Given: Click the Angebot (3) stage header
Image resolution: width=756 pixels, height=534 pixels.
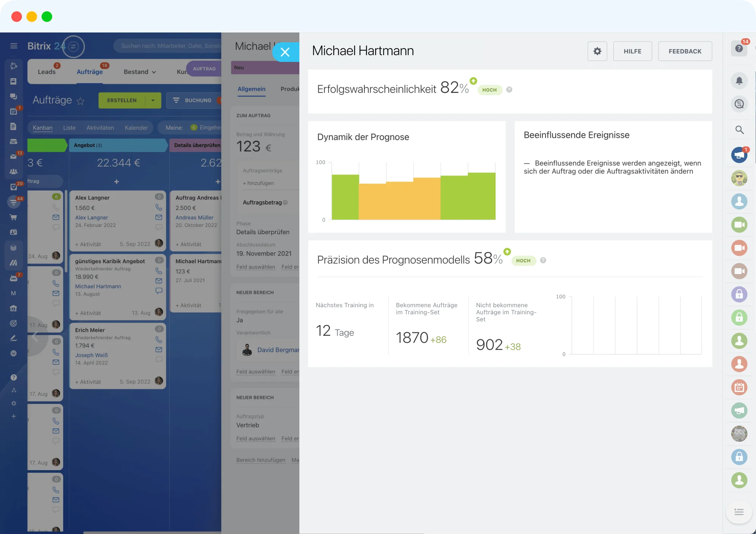Looking at the screenshot, I should [117, 145].
